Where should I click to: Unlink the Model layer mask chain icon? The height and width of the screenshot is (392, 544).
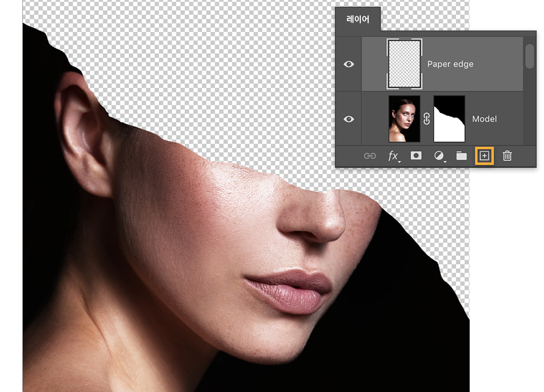427,119
